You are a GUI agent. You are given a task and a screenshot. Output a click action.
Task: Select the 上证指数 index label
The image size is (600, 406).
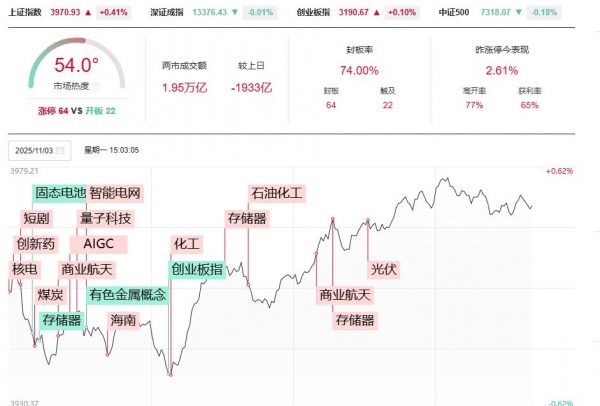pyautogui.click(x=25, y=10)
